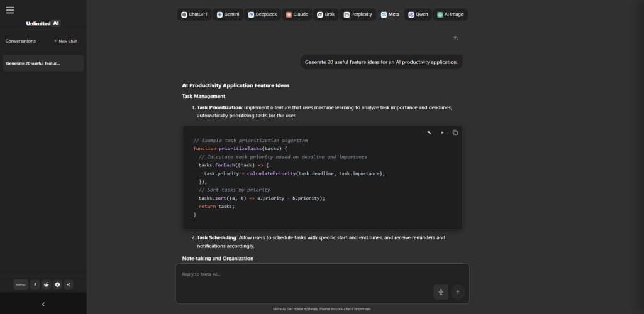644x314 pixels.
Task: Click 'function prioritizeTasks(tasks)' code line
Action: tap(240, 149)
